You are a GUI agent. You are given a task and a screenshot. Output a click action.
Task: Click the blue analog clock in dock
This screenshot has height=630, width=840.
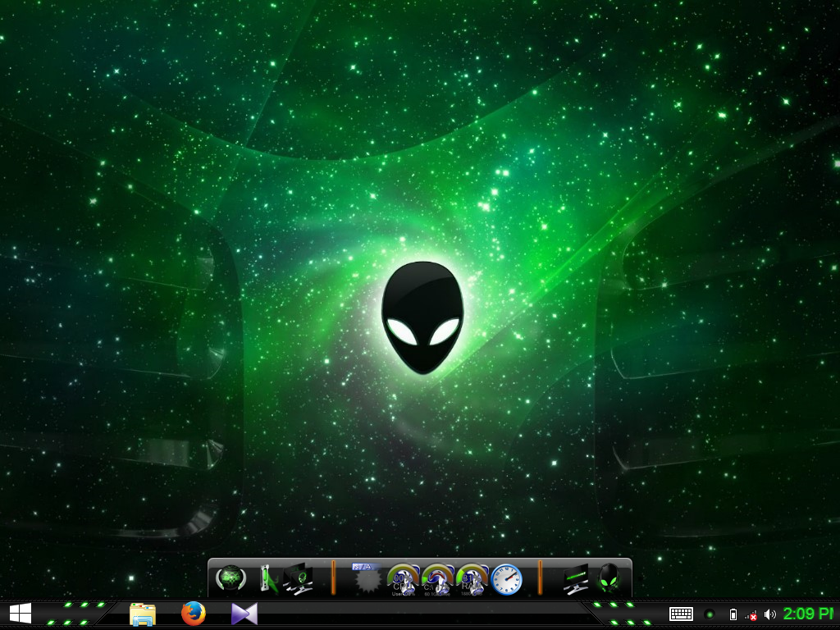coord(506,579)
